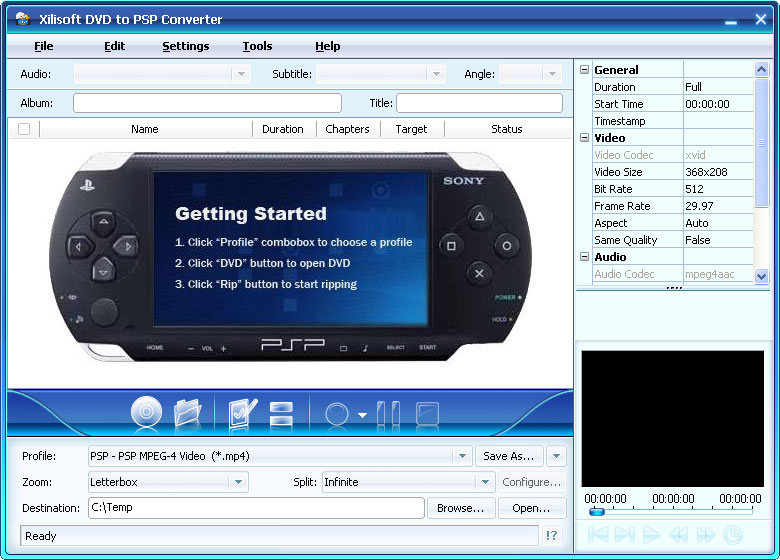Click the properties scroll up arrow
Image resolution: width=780 pixels, height=560 pixels.
click(762, 70)
